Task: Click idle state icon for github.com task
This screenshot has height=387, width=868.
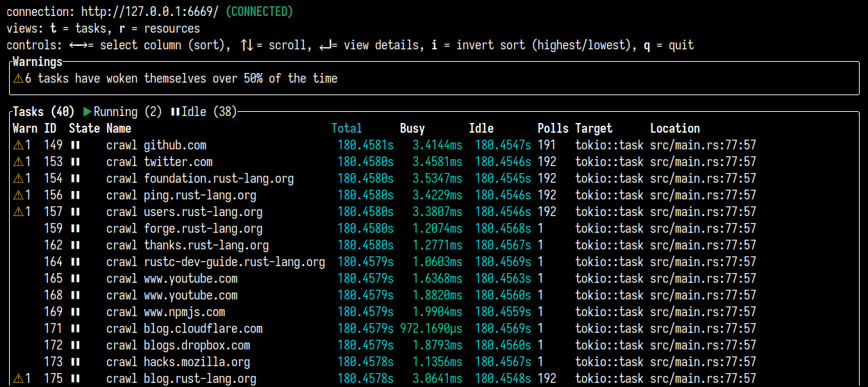Action: tap(75, 145)
